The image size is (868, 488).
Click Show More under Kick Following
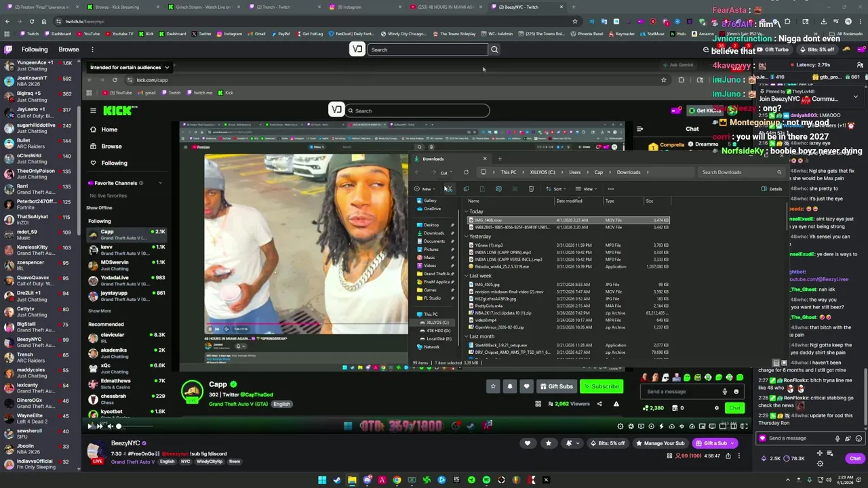(100, 311)
